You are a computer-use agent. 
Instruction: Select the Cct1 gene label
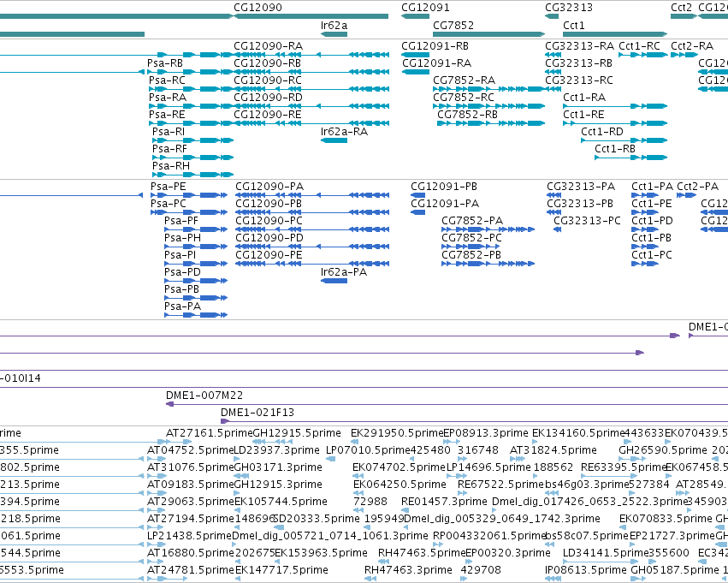click(574, 25)
